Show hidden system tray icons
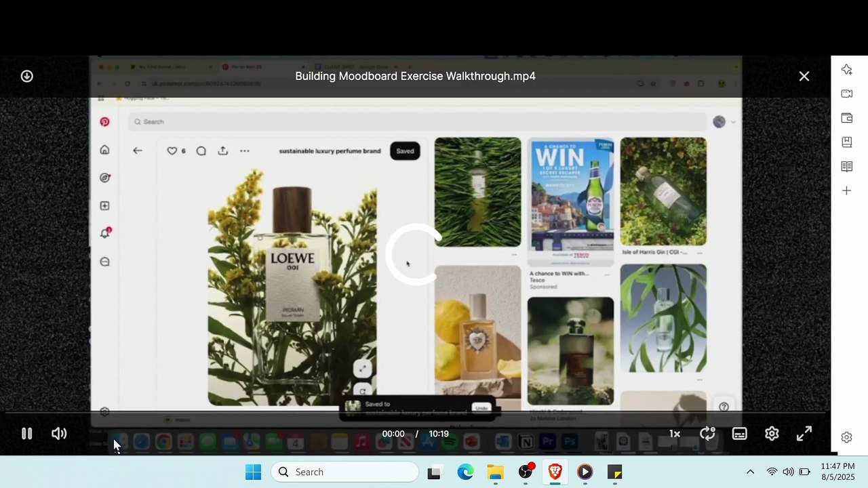Viewport: 868px width, 488px height. 750,472
